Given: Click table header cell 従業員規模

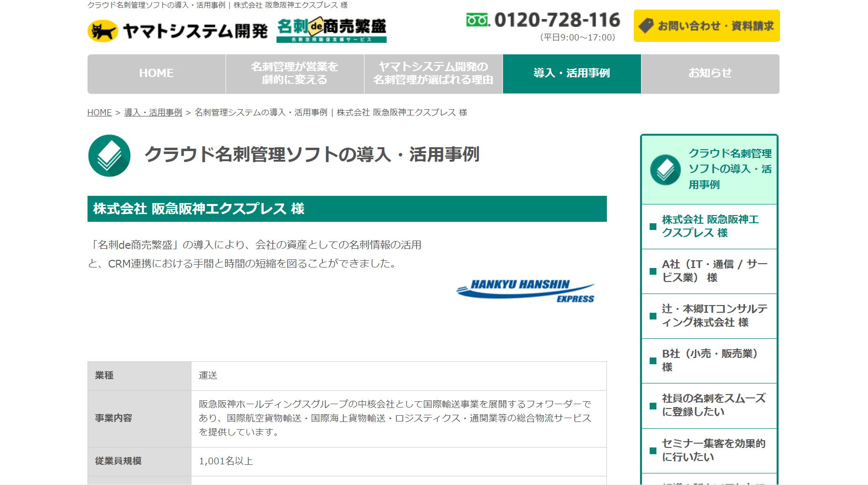Looking at the screenshot, I should 139,461.
